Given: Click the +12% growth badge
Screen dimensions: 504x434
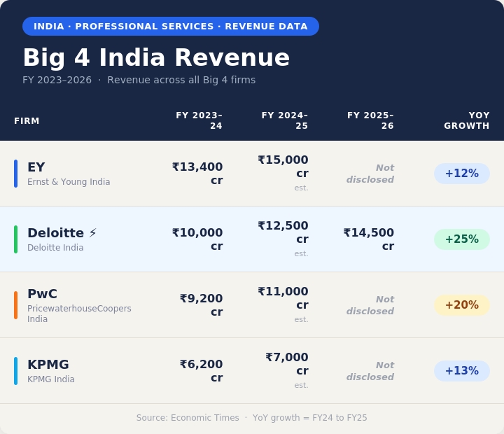Looking at the screenshot, I should 462,174.
